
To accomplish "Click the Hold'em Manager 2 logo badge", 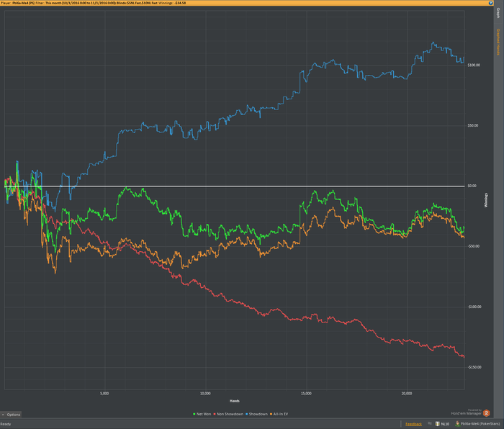I will click(x=486, y=413).
